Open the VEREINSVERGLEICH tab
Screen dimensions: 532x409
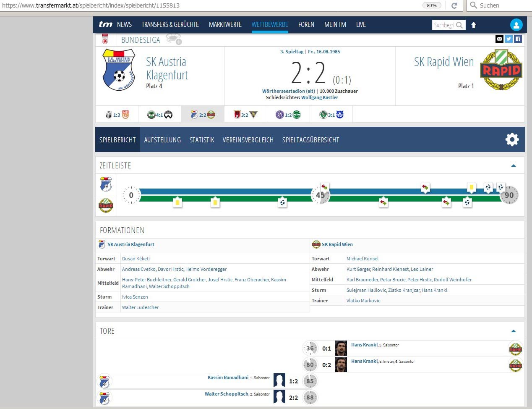(248, 140)
